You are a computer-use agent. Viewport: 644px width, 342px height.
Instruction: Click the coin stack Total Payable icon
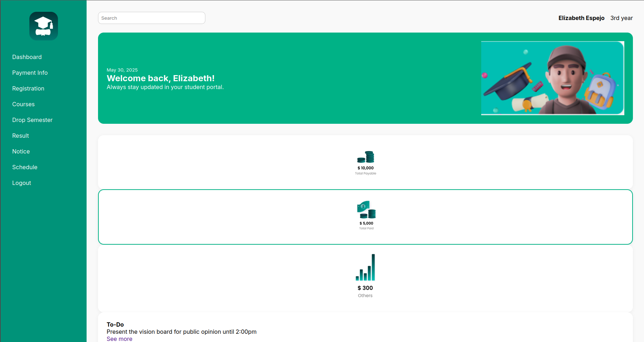(x=366, y=157)
